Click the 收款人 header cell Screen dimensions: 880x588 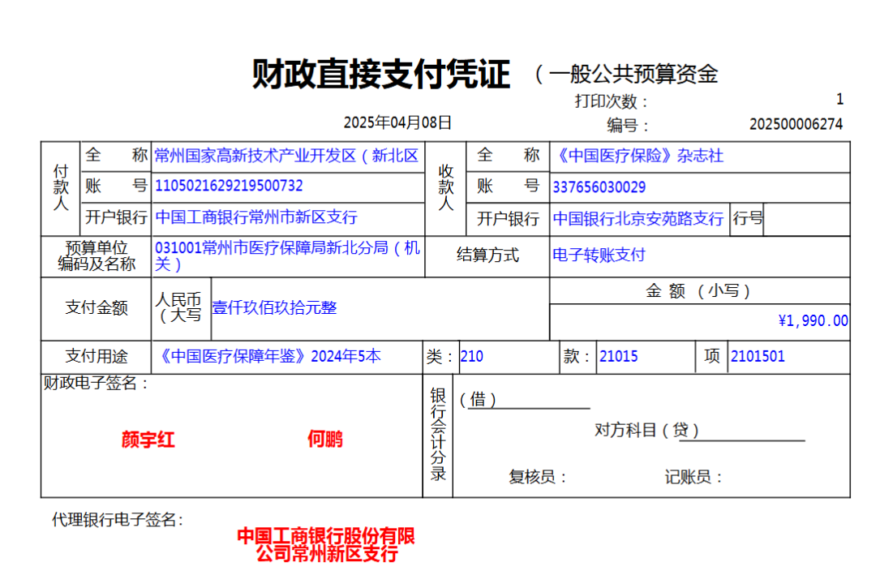(445, 187)
